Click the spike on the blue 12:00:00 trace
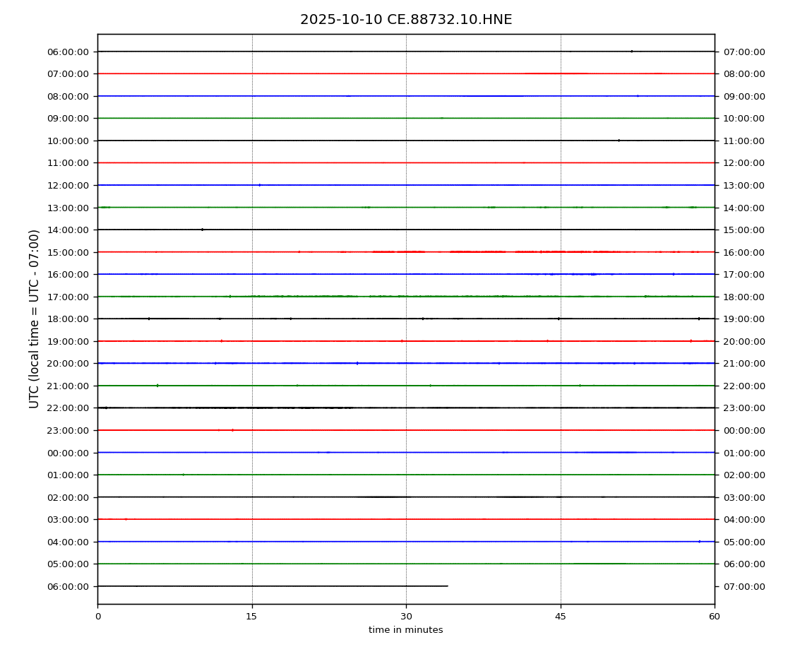 click(x=259, y=185)
